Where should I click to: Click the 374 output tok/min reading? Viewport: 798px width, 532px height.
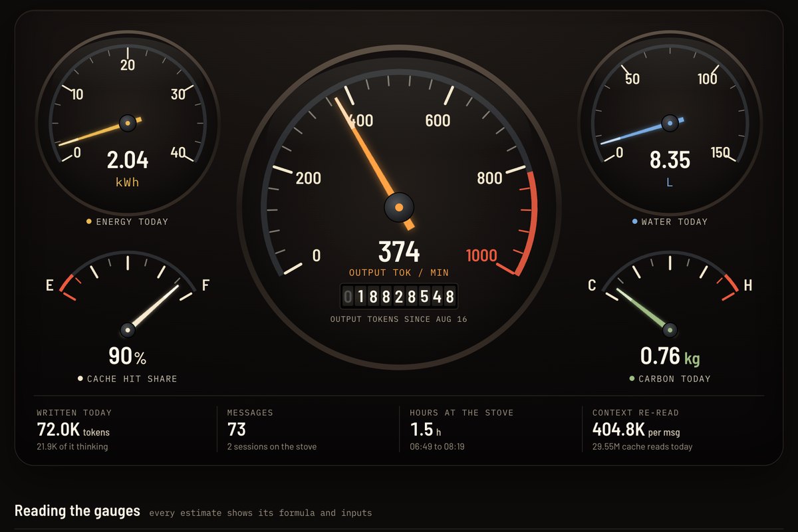399,252
